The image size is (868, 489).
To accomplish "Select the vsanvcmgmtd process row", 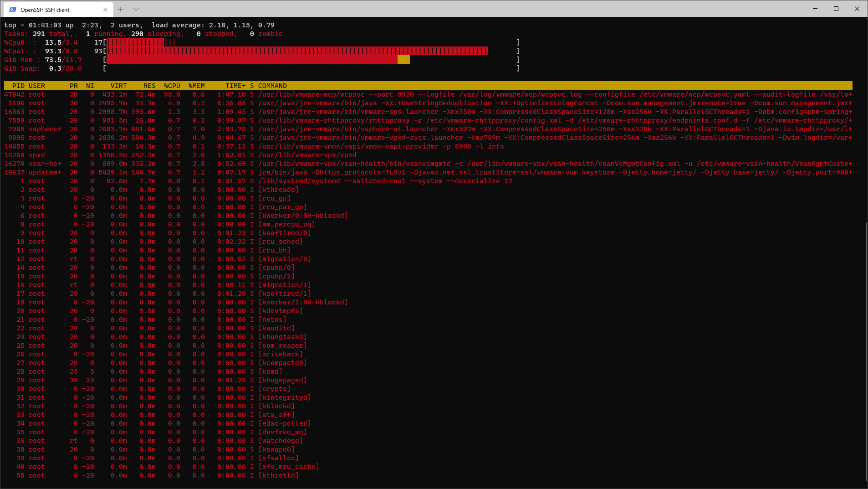I will pyautogui.click(x=273, y=163).
